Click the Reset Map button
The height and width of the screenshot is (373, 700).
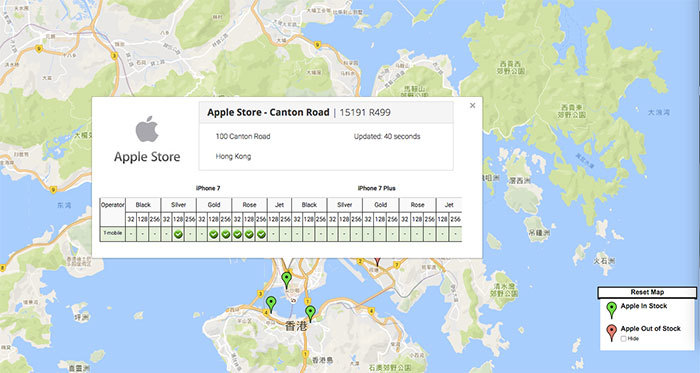[647, 292]
